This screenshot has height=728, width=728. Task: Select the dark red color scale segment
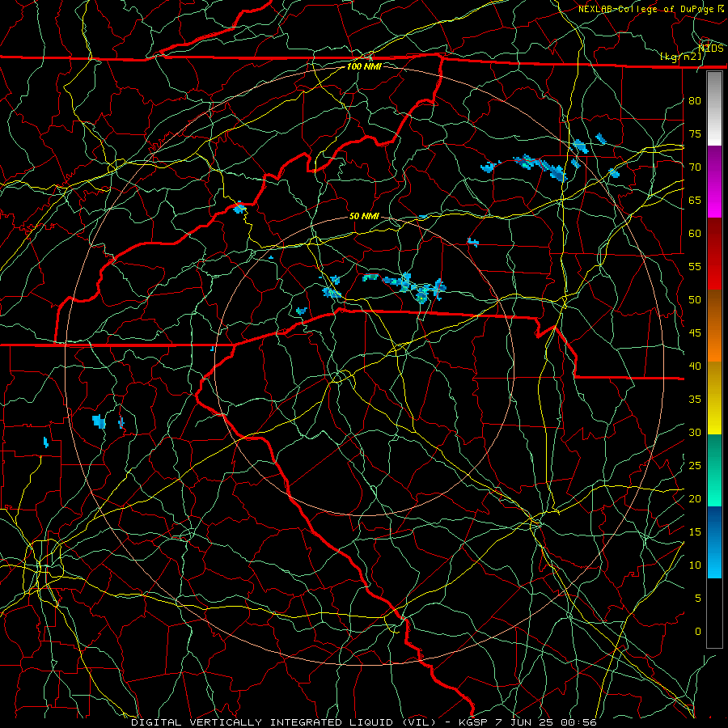(714, 254)
